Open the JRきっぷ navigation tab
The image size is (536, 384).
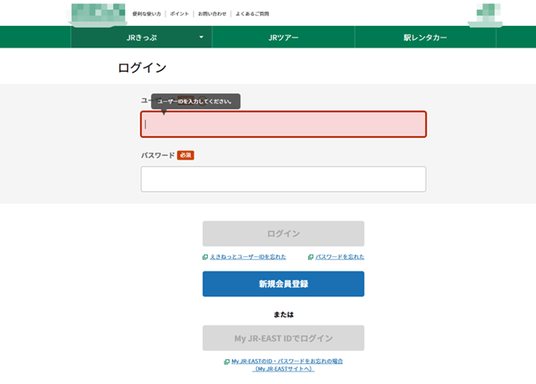click(142, 37)
